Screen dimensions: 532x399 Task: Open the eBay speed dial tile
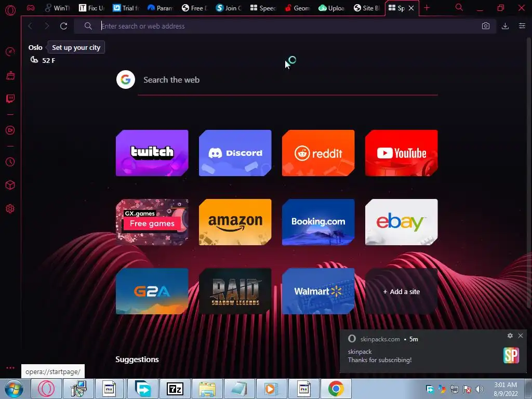click(402, 222)
